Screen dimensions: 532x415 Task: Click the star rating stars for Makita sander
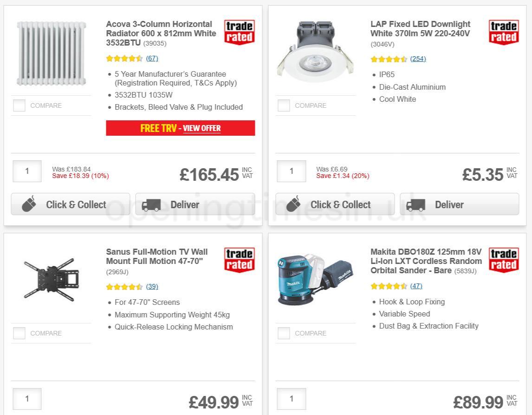tap(388, 286)
